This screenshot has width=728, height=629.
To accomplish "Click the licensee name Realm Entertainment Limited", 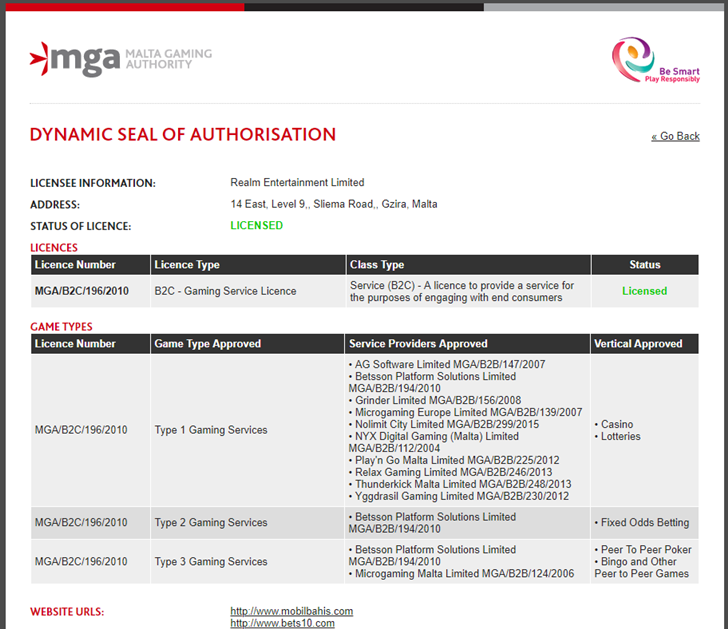I will pyautogui.click(x=297, y=182).
